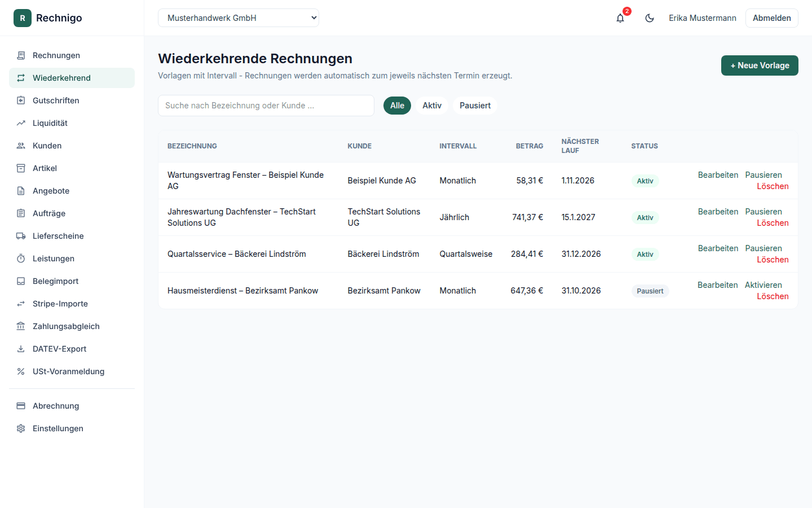812x508 pixels.
Task: Click the 1.11.2026 next run date
Action: tap(578, 181)
